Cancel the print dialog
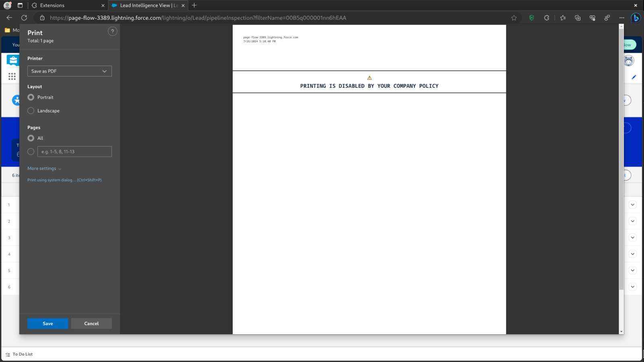Image resolution: width=644 pixels, height=362 pixels. coord(91,324)
